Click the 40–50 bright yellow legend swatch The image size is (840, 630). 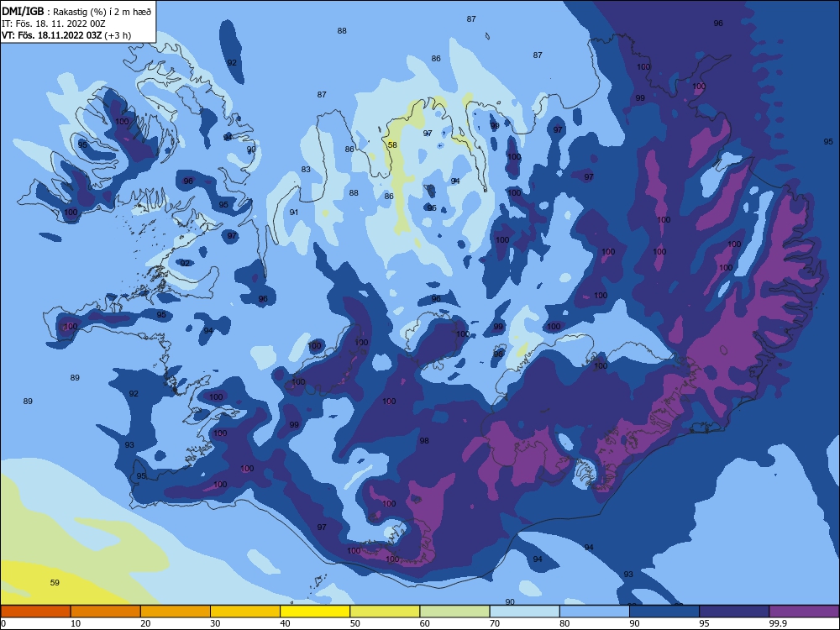click(315, 612)
